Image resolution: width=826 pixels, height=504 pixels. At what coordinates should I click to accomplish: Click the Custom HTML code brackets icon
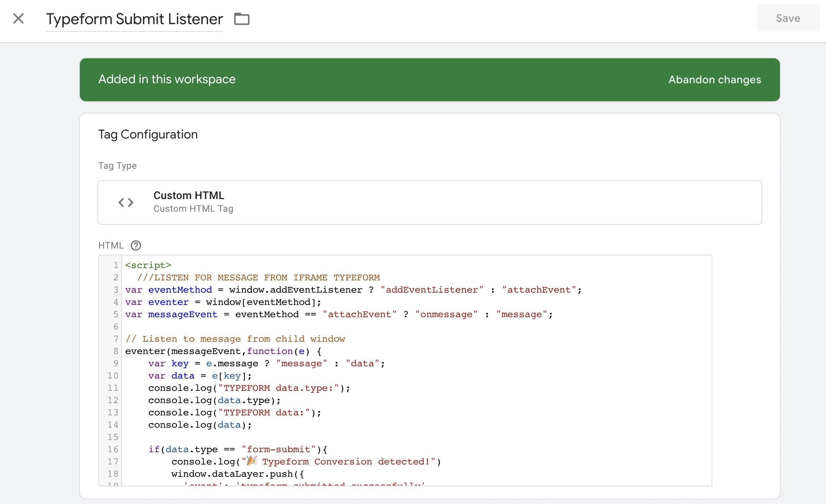126,203
